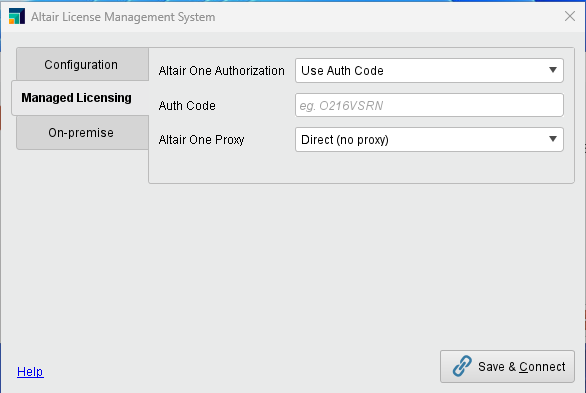586x393 pixels.
Task: Open the Altair One Authorization dropdown
Action: tap(429, 70)
